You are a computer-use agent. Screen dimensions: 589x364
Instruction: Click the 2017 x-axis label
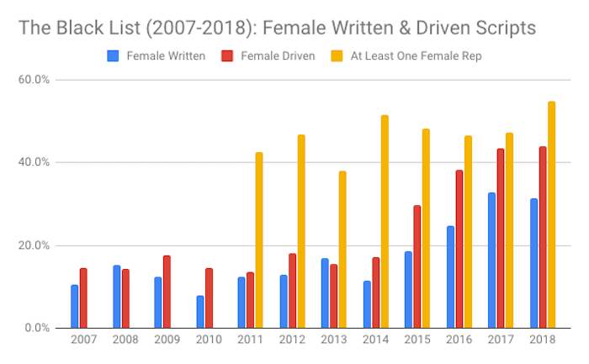501,340
